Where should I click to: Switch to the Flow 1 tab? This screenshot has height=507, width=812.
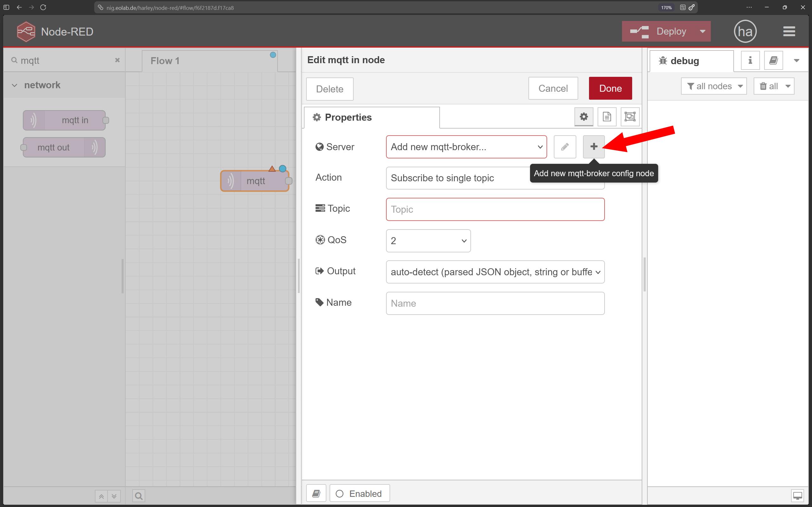click(210, 61)
